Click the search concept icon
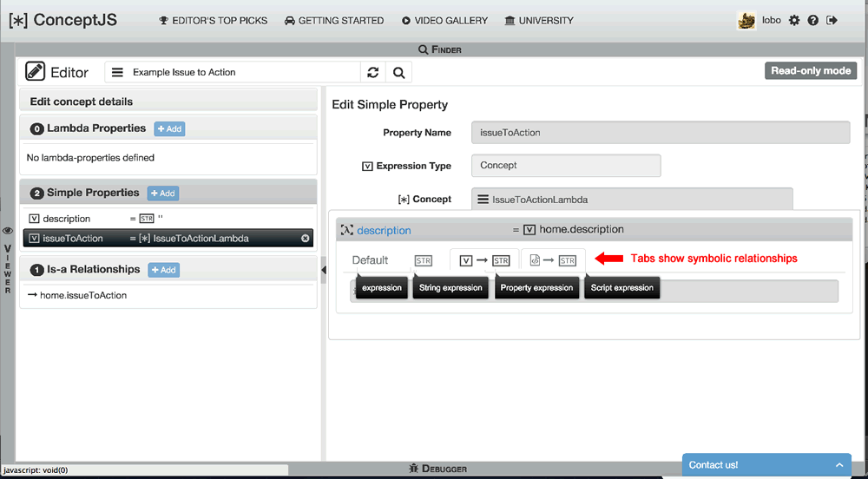The height and width of the screenshot is (479, 868). click(398, 72)
